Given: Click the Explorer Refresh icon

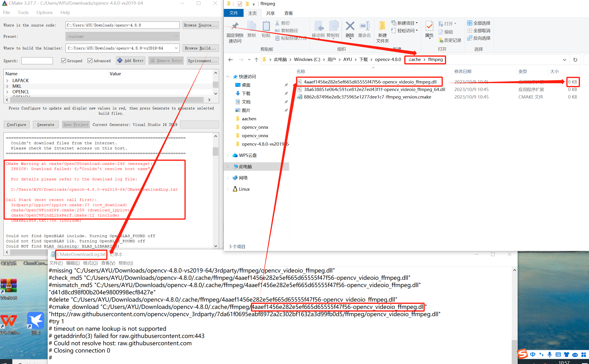Looking at the screenshot, I should pos(575,60).
